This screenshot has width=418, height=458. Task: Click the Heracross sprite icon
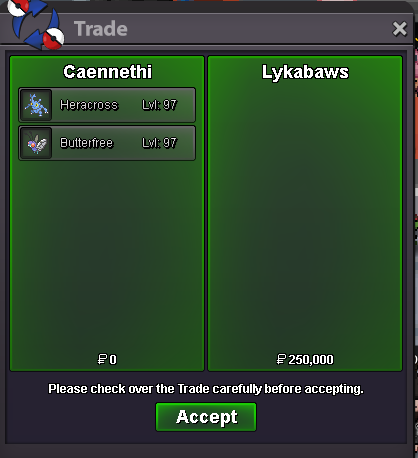pyautogui.click(x=36, y=105)
